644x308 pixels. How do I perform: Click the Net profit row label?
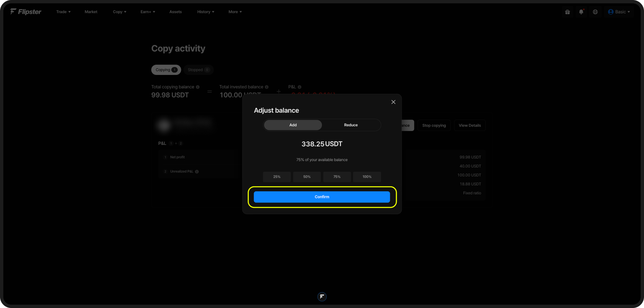coord(177,157)
